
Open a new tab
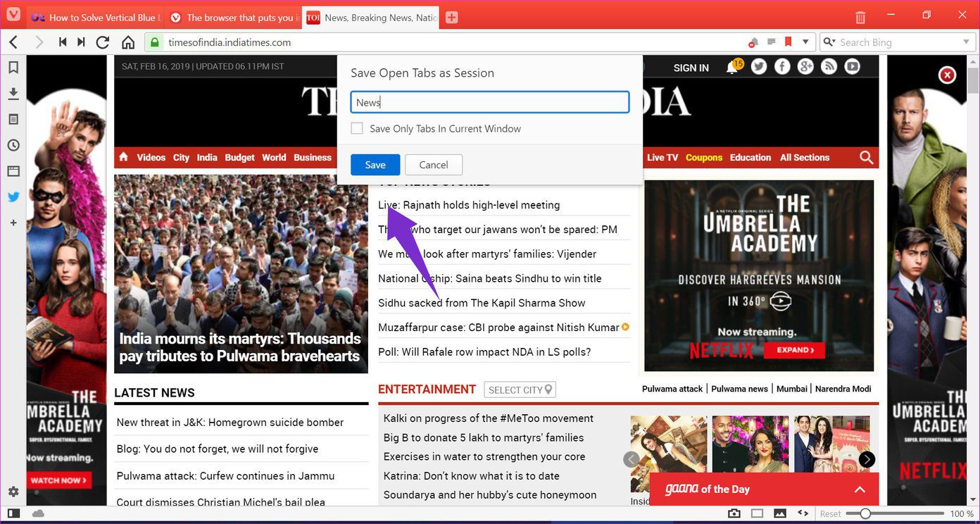[x=452, y=18]
